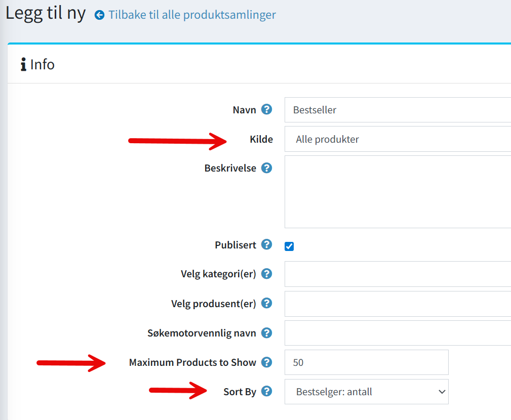Click the help icon beside Sort By

click(x=266, y=391)
